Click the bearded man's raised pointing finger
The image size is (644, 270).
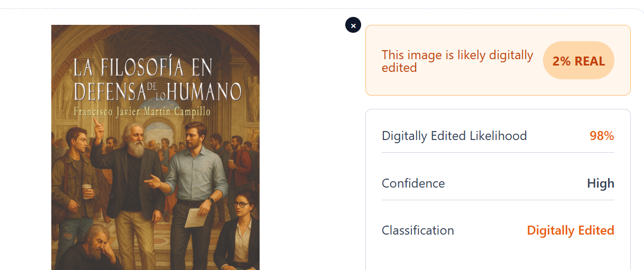click(x=96, y=122)
